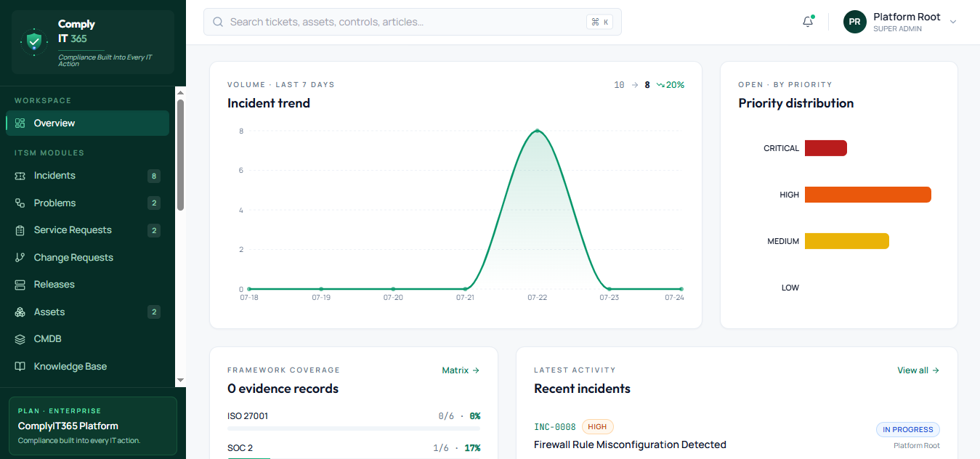Click the SOC 2 17% coverage value
Image resolution: width=980 pixels, height=459 pixels.
(x=473, y=448)
